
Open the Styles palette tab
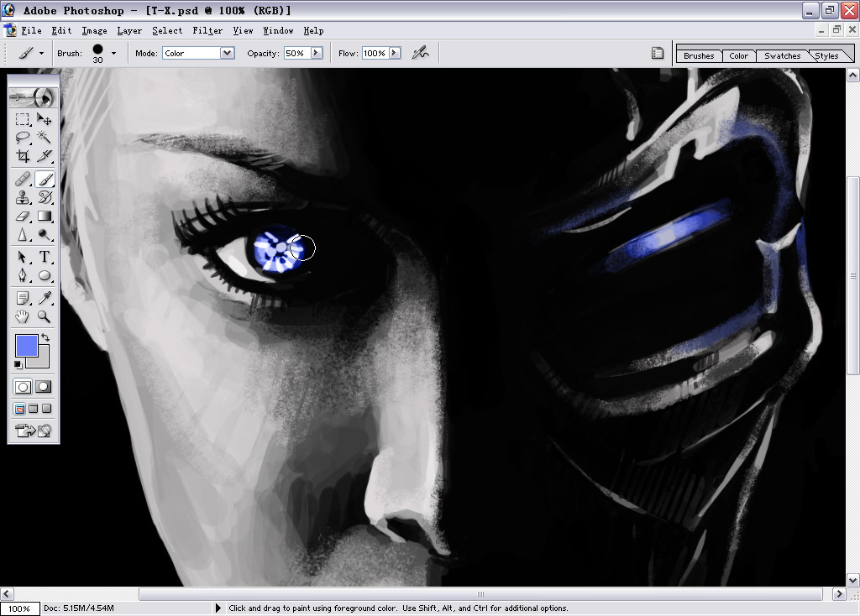(x=826, y=55)
